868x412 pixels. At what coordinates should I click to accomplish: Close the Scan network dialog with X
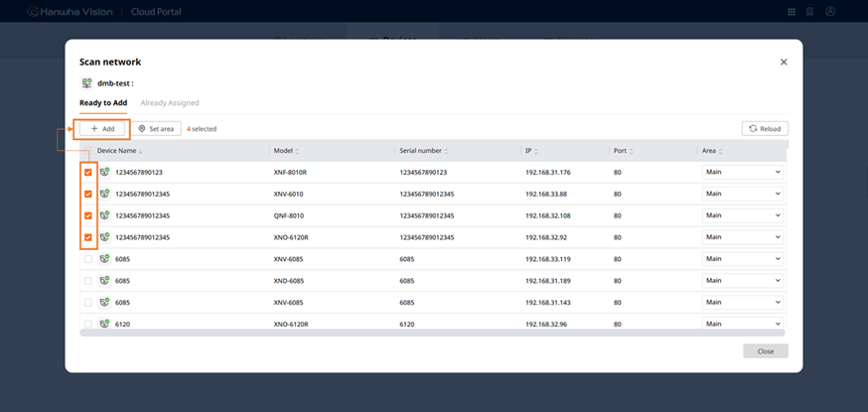coord(784,62)
